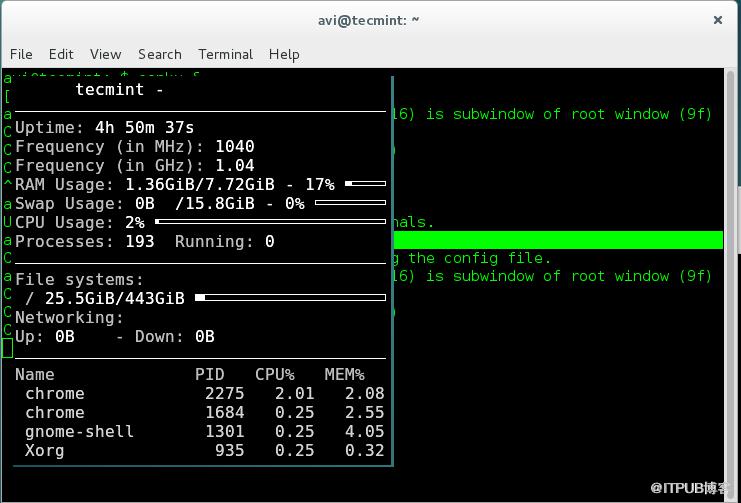Screen dimensions: 741x503
Task: Click the Uptime line in conky
Action: pos(104,128)
